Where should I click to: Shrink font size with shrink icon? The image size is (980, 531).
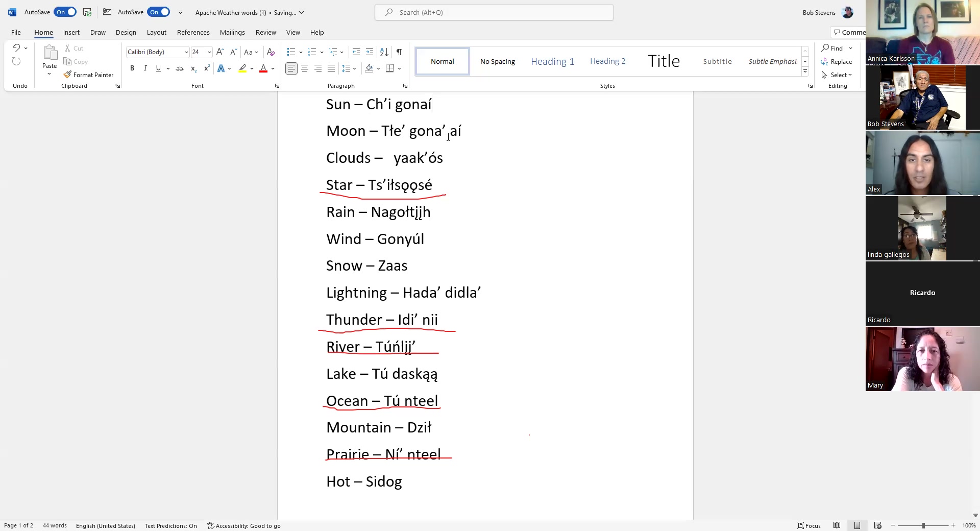(x=233, y=52)
